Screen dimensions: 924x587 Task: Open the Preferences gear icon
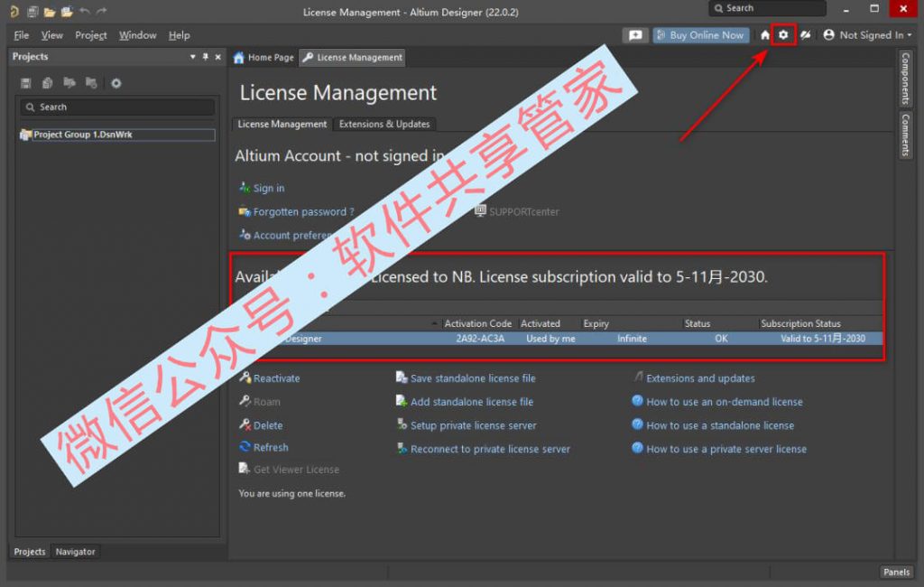(x=783, y=35)
